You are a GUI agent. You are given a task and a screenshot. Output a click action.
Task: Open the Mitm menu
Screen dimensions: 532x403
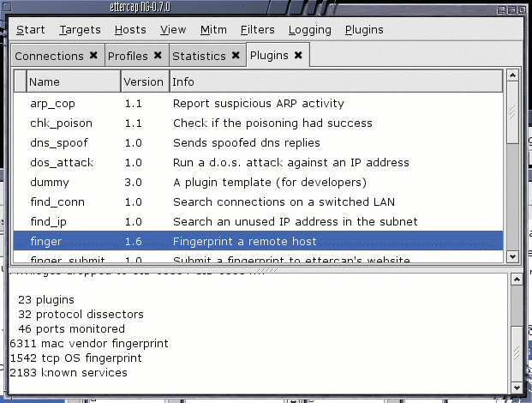click(213, 30)
